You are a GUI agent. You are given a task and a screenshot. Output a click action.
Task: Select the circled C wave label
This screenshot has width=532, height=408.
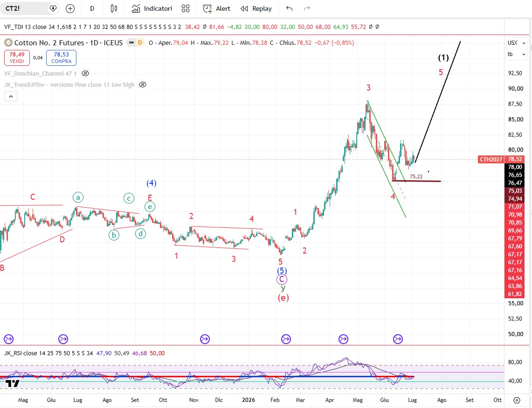282,279
